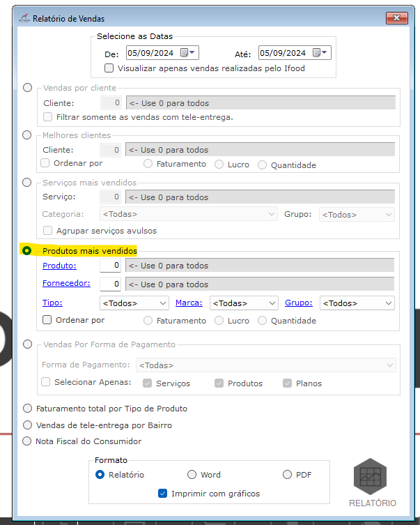Image resolution: width=420 pixels, height=525 pixels.
Task: Open the Marca dropdown showing Todas
Action: pos(244,303)
